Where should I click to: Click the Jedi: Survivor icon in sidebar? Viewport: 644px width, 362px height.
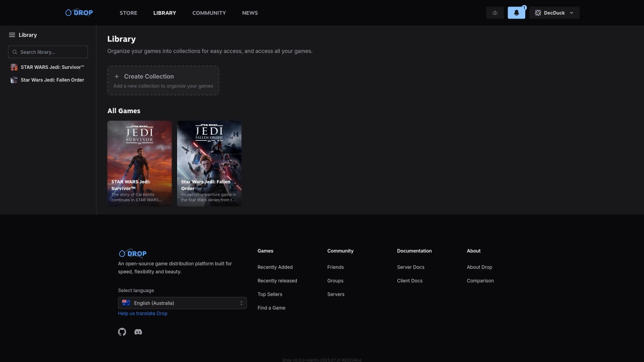click(x=14, y=67)
